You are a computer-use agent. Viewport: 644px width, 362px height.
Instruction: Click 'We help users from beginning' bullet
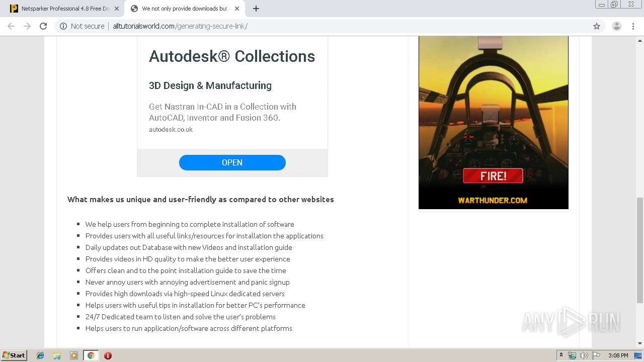pyautogui.click(x=190, y=224)
